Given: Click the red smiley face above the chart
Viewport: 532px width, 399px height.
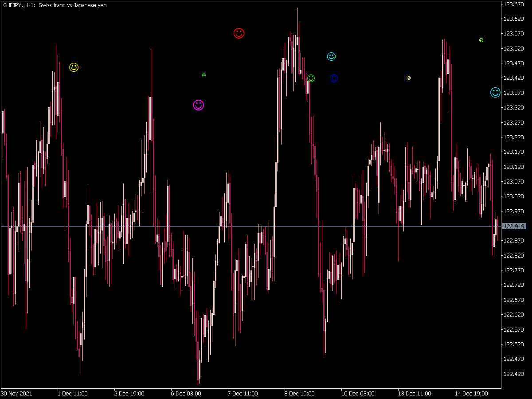Looking at the screenshot, I should pyautogui.click(x=239, y=33).
